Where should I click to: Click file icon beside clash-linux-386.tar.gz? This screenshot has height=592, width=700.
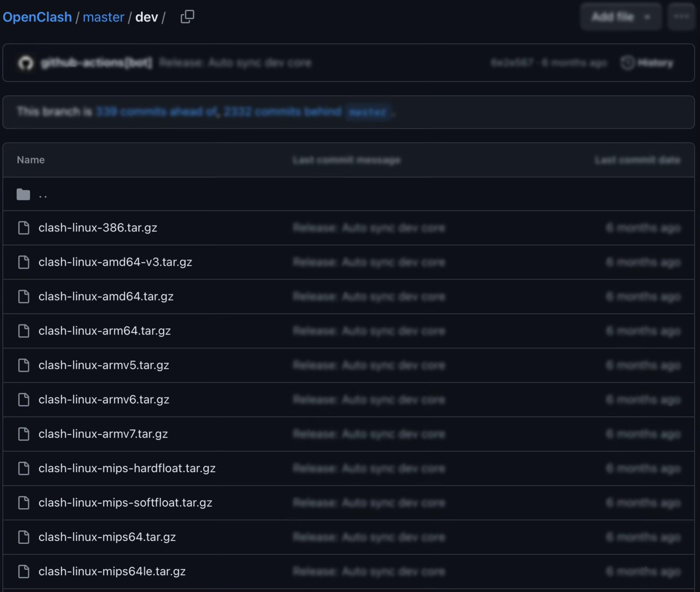point(24,228)
